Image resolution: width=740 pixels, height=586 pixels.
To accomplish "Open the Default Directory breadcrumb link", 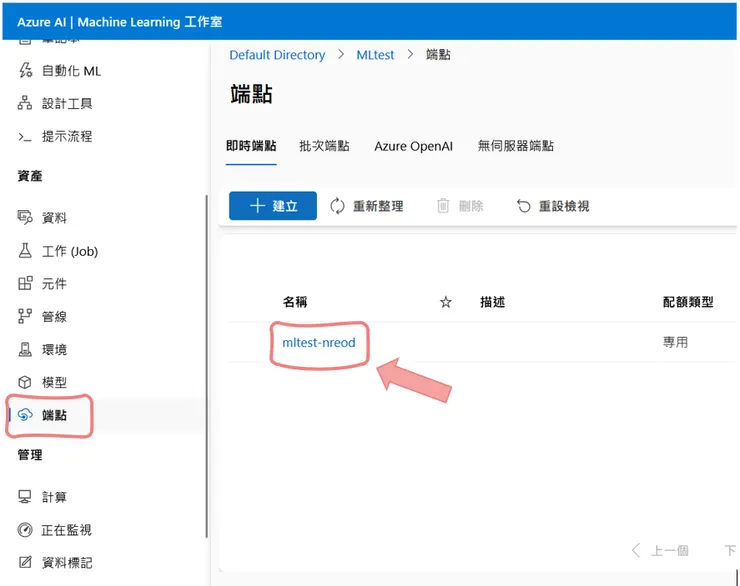I will pos(277,55).
